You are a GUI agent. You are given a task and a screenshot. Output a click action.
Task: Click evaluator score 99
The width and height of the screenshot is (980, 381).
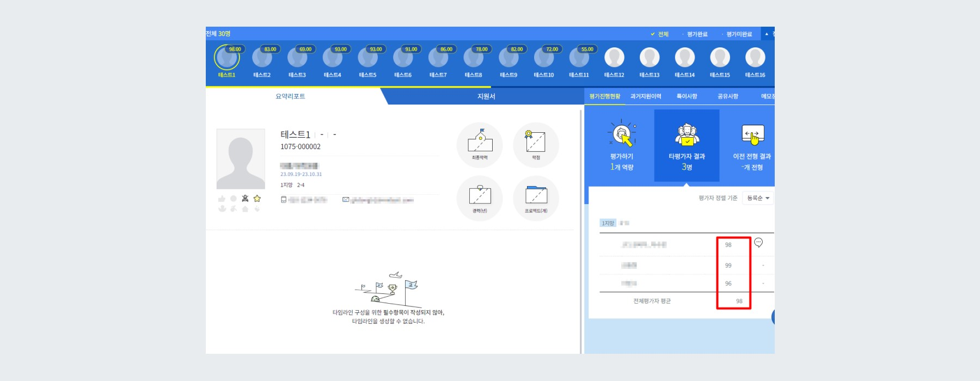[x=728, y=266]
